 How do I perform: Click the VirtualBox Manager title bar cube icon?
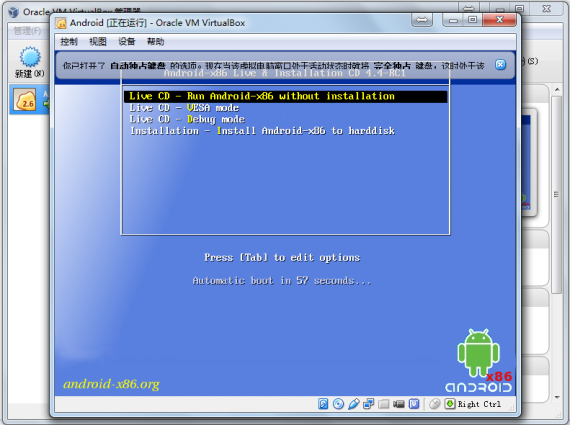[x=13, y=12]
